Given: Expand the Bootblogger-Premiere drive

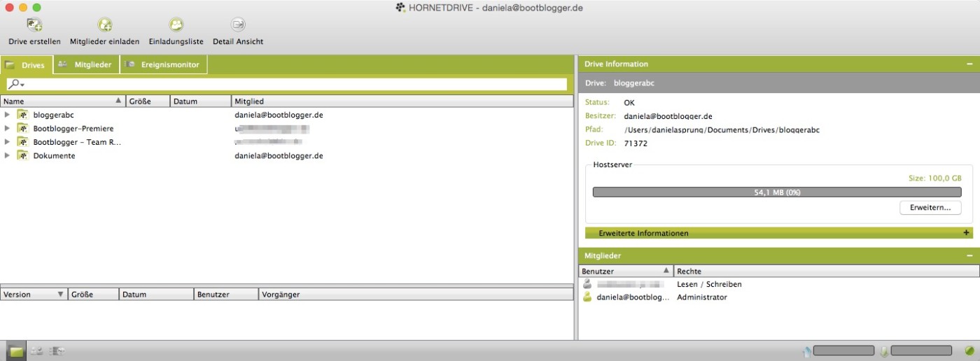Looking at the screenshot, I should 7,129.
